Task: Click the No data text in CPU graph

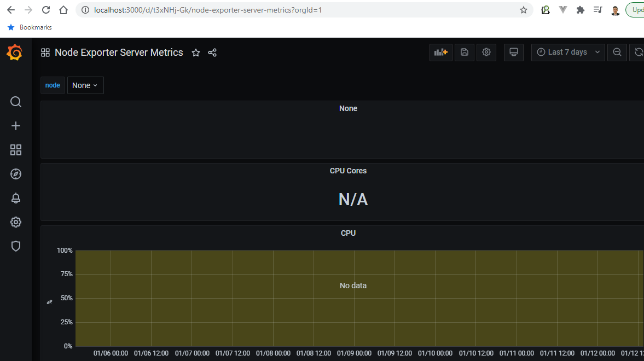Action: (353, 286)
